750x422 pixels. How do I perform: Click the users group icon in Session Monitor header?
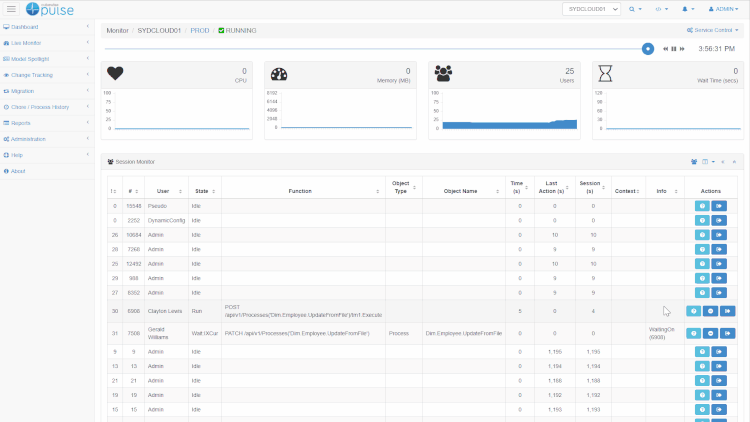pos(694,161)
